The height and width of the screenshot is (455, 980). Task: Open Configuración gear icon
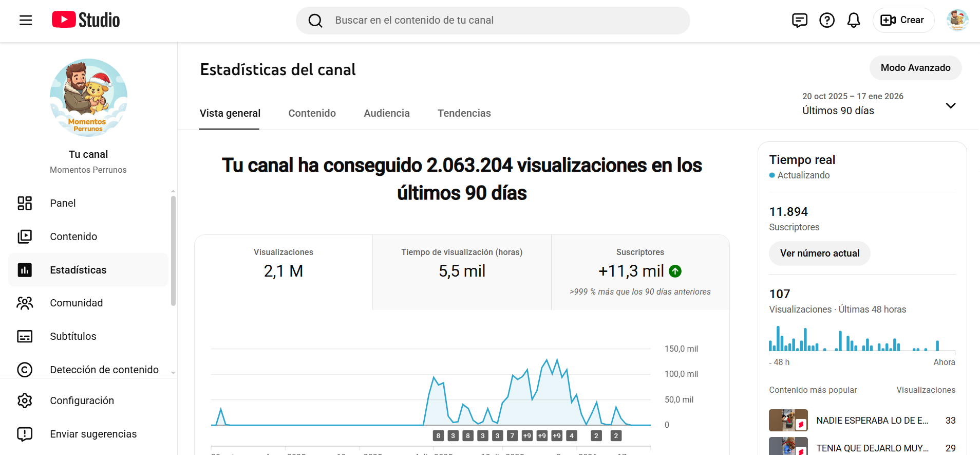point(25,401)
